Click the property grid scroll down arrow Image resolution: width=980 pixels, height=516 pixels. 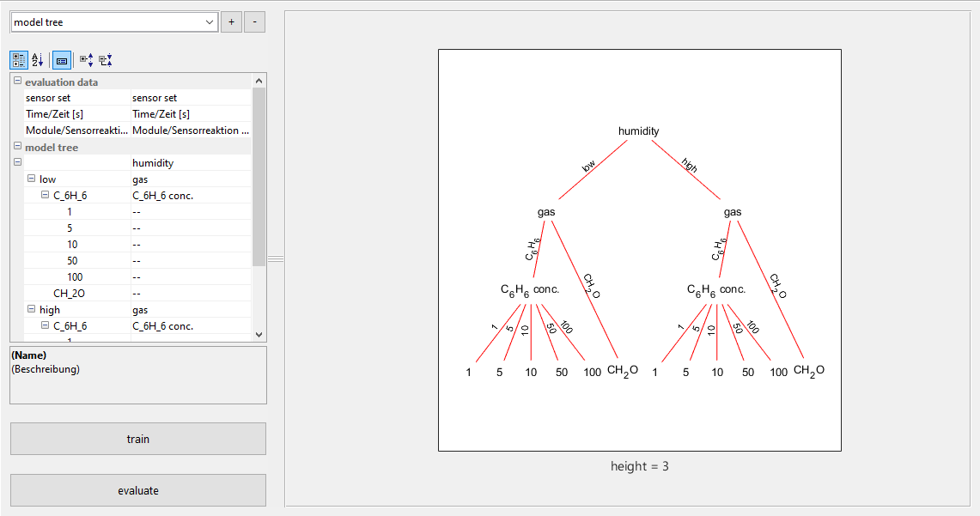259,334
